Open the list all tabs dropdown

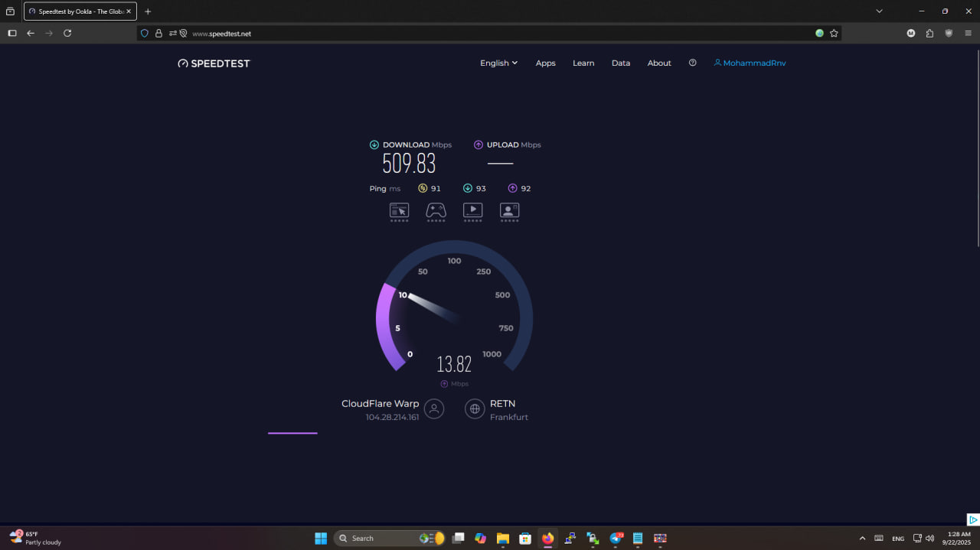point(879,11)
